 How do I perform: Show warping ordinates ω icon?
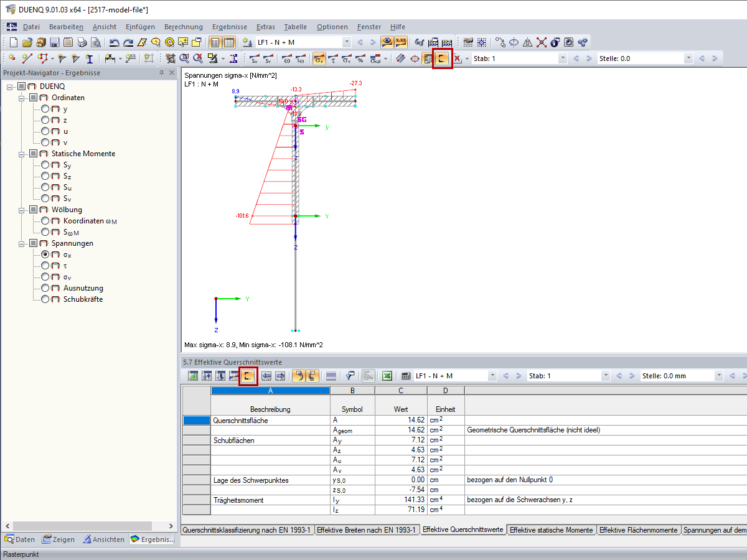[x=287, y=58]
